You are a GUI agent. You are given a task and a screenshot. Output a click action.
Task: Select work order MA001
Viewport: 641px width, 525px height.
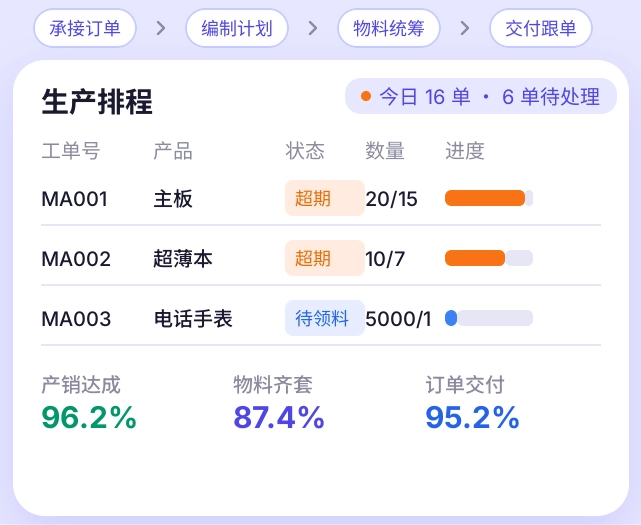(x=75, y=199)
